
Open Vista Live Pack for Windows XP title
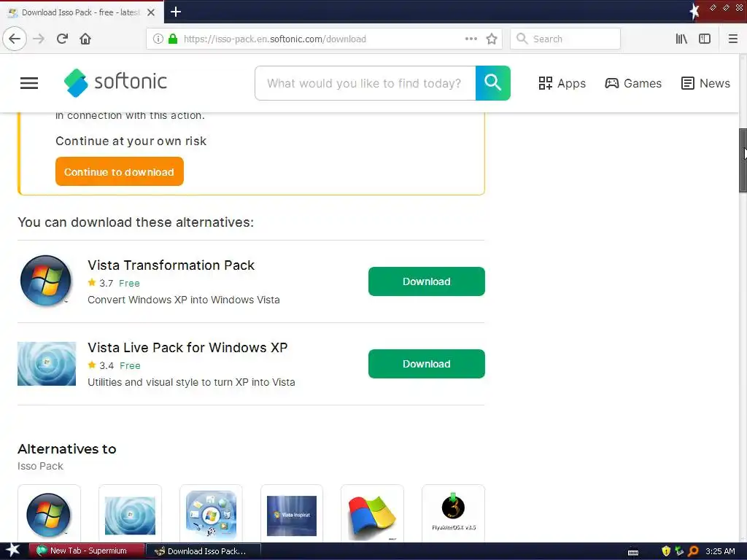pyautogui.click(x=187, y=348)
